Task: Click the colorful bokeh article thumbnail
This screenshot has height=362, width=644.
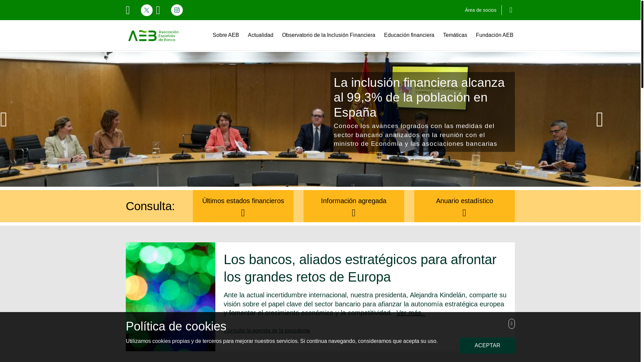Action: tap(170, 297)
